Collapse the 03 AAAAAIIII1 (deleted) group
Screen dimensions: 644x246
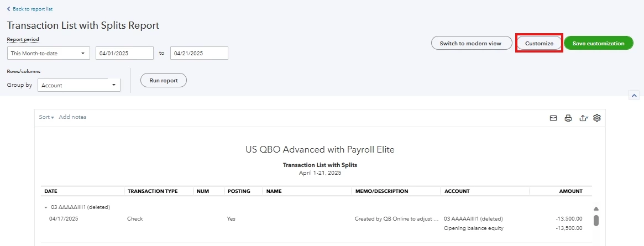point(46,207)
